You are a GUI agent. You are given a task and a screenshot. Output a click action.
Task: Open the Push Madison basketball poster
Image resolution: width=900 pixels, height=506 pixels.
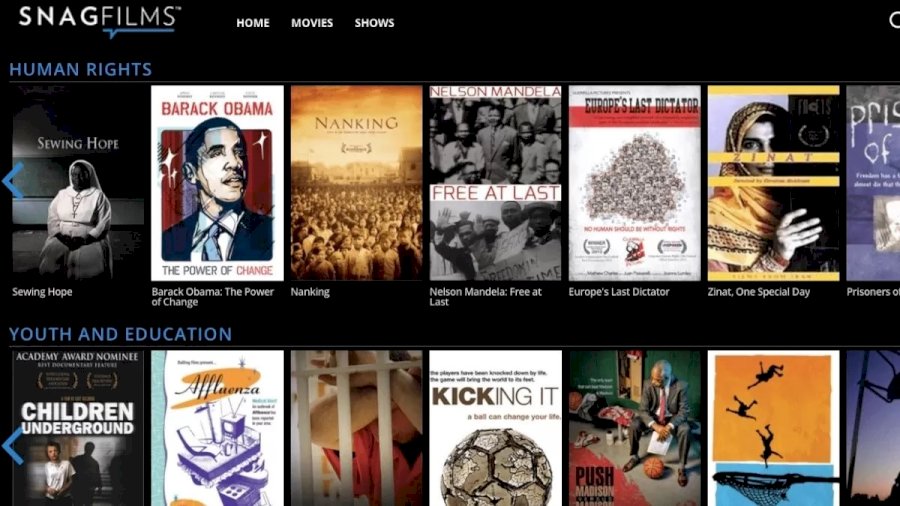click(634, 428)
